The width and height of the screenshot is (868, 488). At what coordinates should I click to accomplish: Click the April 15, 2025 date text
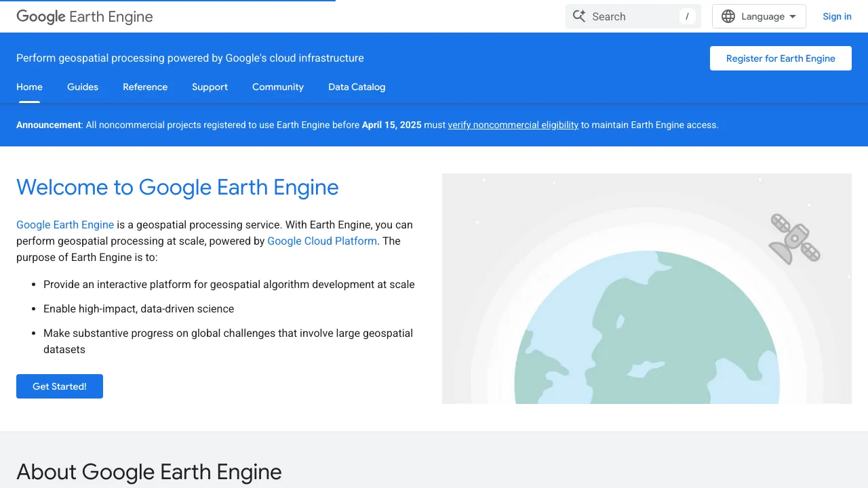coord(392,125)
